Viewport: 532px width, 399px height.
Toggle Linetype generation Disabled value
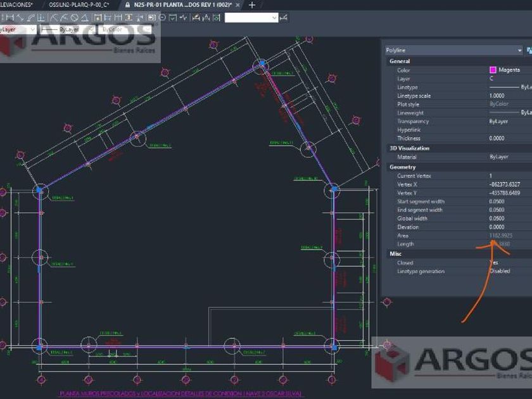[x=499, y=271]
